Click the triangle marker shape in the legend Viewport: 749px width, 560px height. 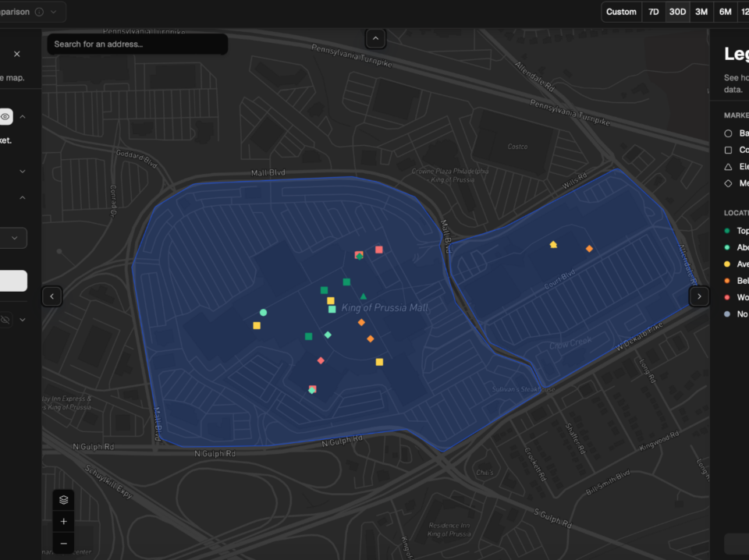coord(728,167)
